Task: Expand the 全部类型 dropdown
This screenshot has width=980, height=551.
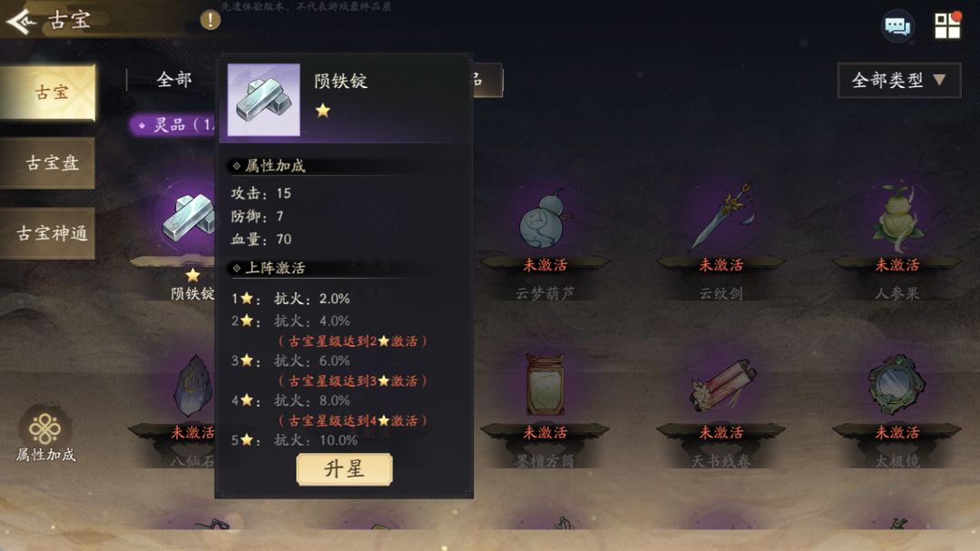Action: [898, 80]
